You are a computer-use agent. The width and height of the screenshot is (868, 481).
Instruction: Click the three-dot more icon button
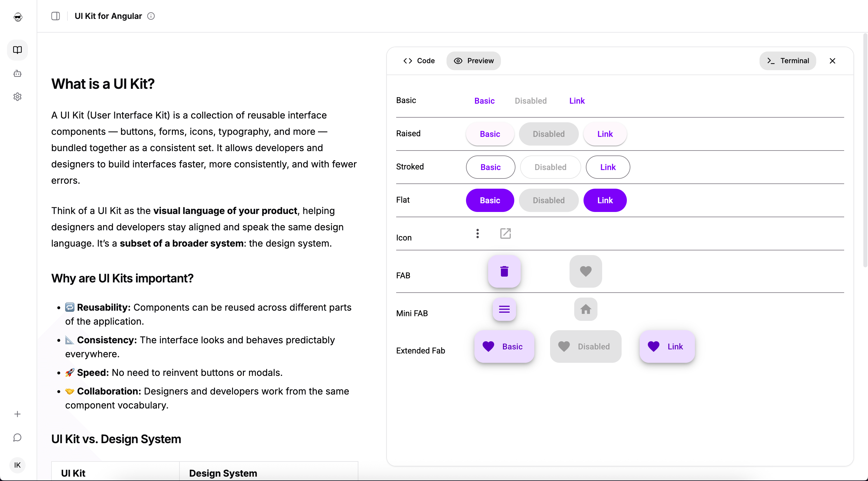pyautogui.click(x=477, y=234)
